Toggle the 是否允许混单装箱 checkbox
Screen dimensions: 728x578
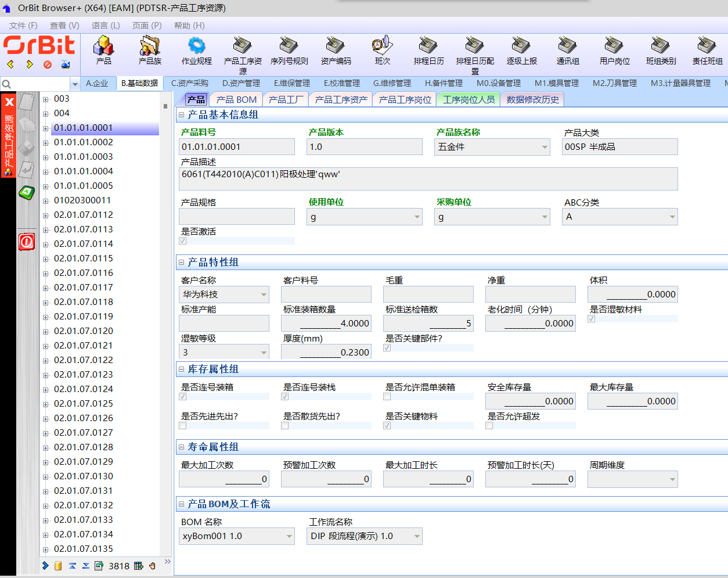(x=387, y=397)
